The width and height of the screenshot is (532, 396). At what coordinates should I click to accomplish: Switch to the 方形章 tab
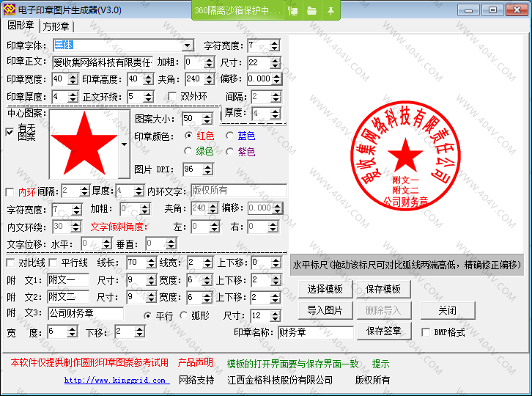(x=56, y=26)
